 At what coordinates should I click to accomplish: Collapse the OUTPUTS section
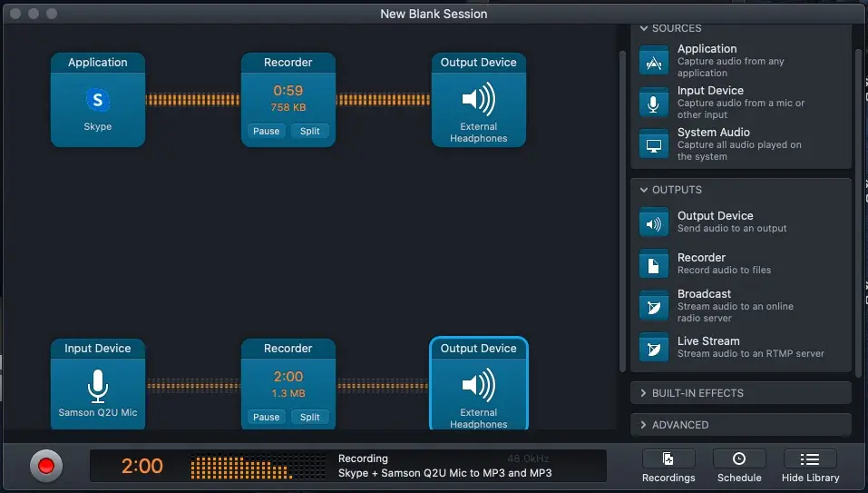click(644, 190)
